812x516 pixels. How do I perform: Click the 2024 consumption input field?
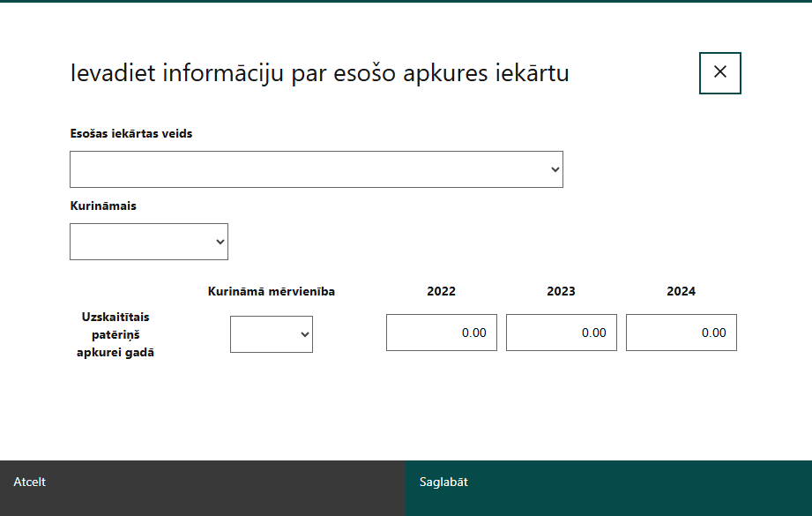point(681,333)
